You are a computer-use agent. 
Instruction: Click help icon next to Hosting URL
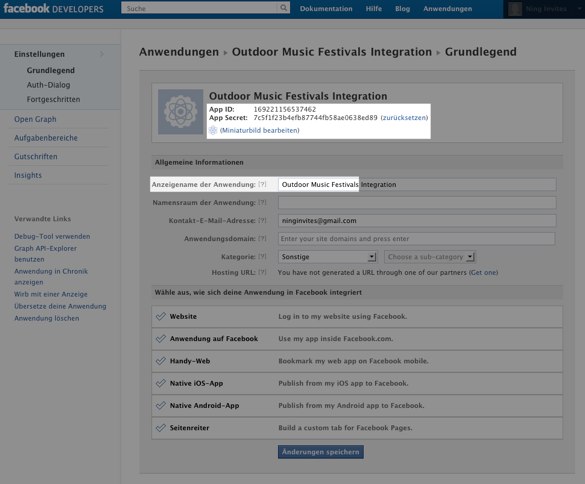point(262,272)
